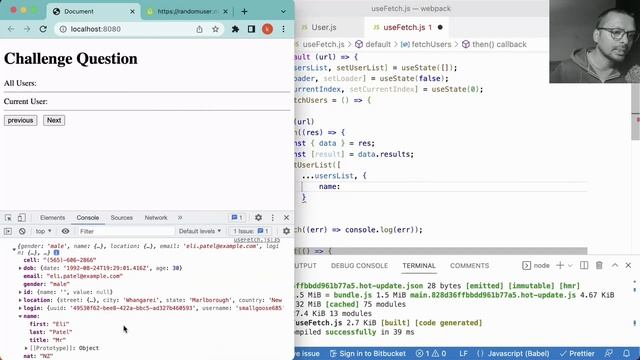This screenshot has height=360, width=640.
Task: Open DEBUG CONSOLE panel tab
Action: pos(359,266)
